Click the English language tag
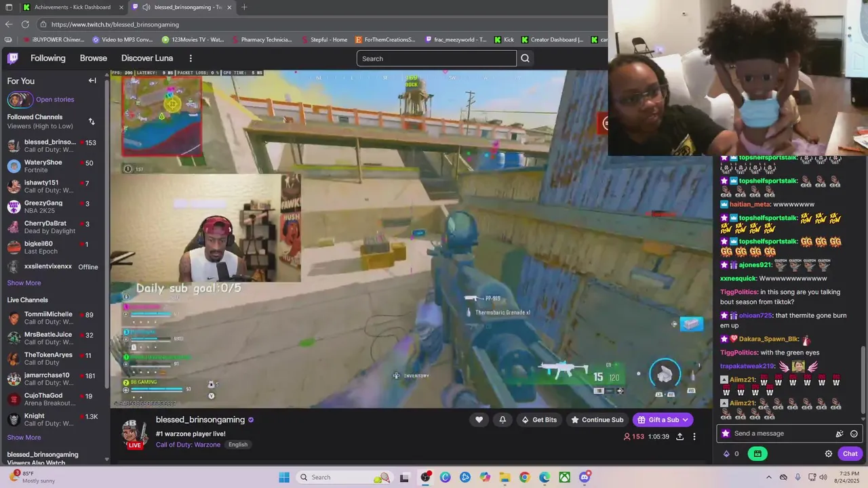This screenshot has height=488, width=868. pyautogui.click(x=238, y=445)
